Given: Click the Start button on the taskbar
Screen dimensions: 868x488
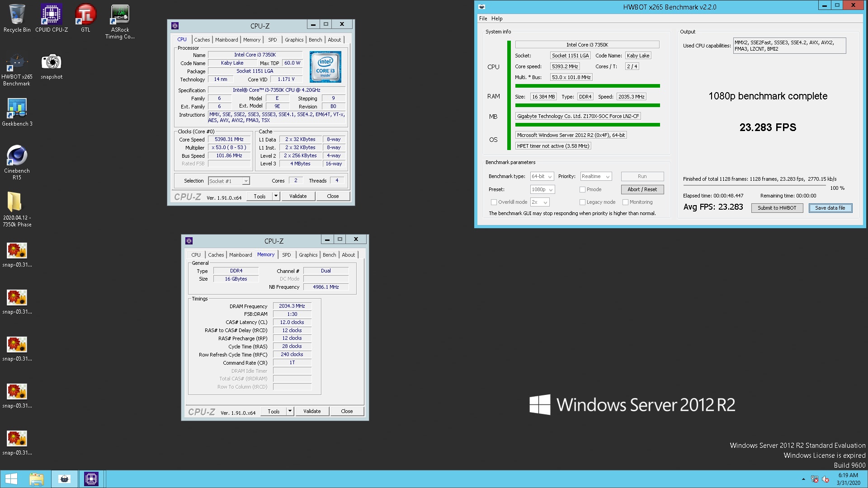Looking at the screenshot, I should pyautogui.click(x=11, y=479).
